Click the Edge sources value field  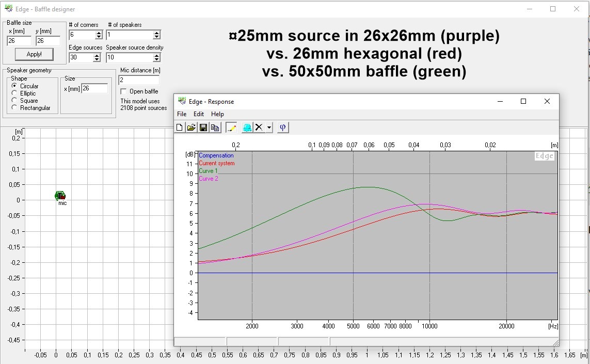click(81, 57)
